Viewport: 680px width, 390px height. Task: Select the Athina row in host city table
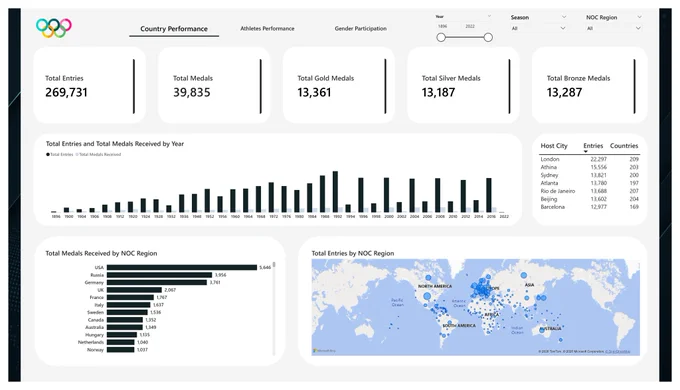pyautogui.click(x=589, y=167)
